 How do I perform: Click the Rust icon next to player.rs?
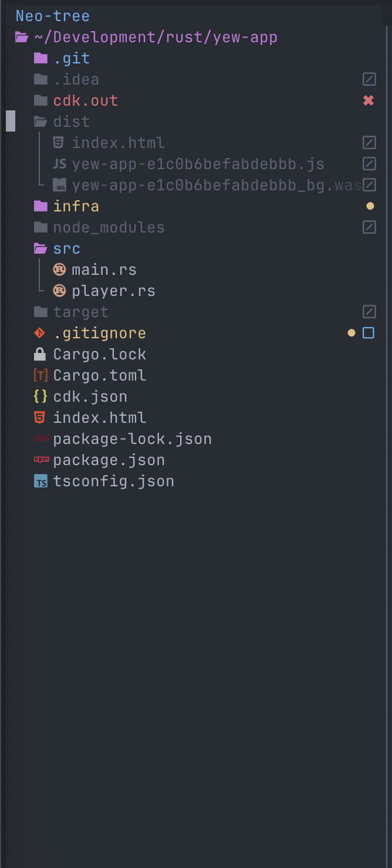pos(59,291)
